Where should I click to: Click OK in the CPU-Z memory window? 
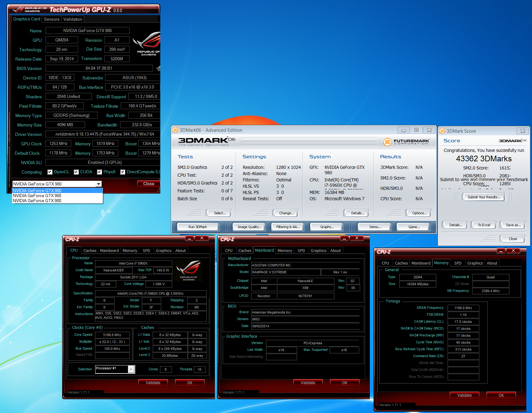[x=501, y=395]
